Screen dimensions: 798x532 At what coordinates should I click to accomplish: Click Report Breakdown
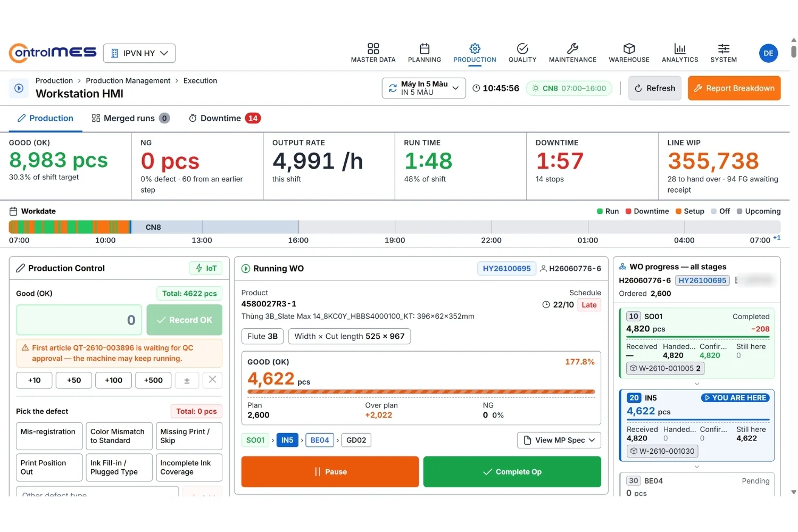734,88
